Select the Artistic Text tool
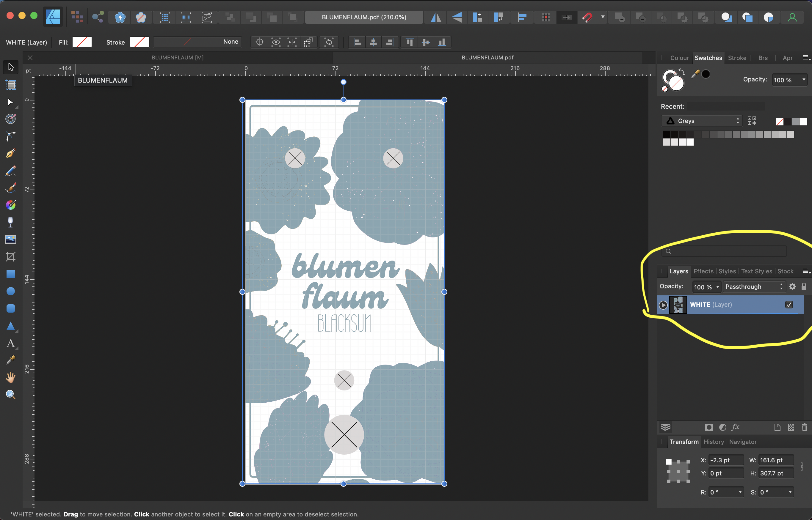812x520 pixels. 11,343
